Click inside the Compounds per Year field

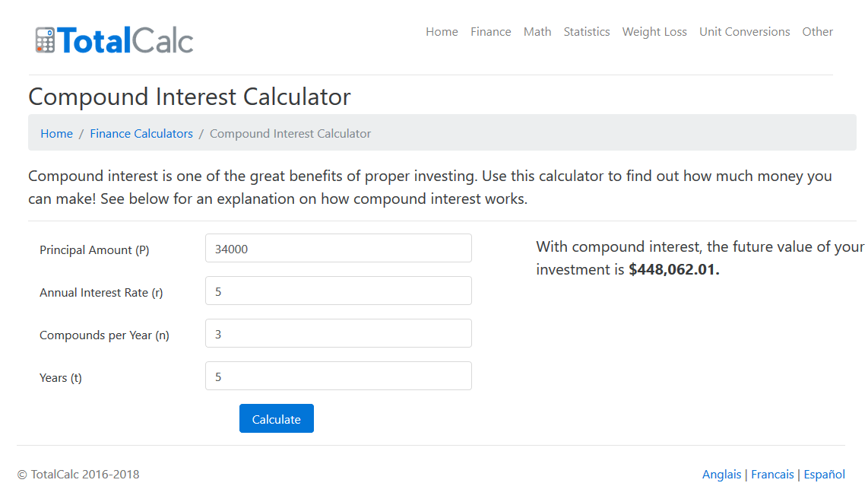click(x=338, y=332)
